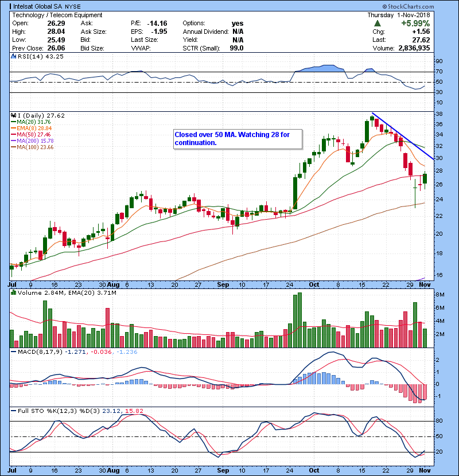Image resolution: width=459 pixels, height=476 pixels.
Task: Click the Low value 25.49
Action: pos(56,40)
